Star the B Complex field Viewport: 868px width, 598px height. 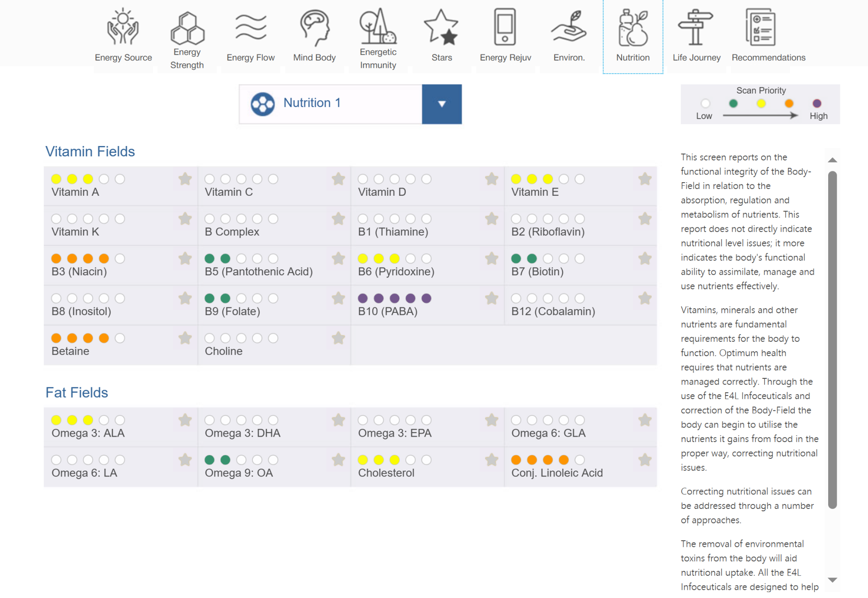[x=338, y=219]
